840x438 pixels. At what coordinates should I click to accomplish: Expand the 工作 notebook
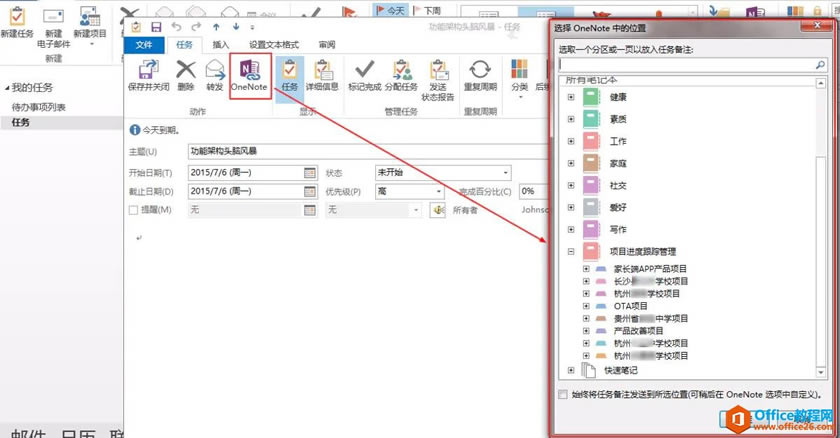571,141
